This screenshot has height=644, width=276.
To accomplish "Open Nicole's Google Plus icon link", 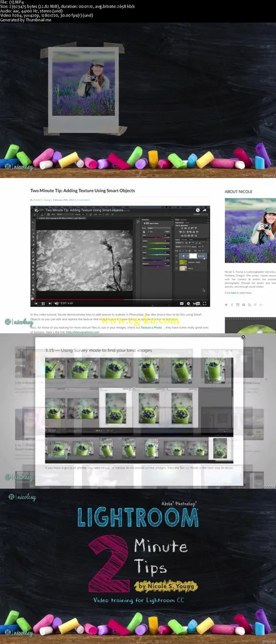I will coord(261,305).
